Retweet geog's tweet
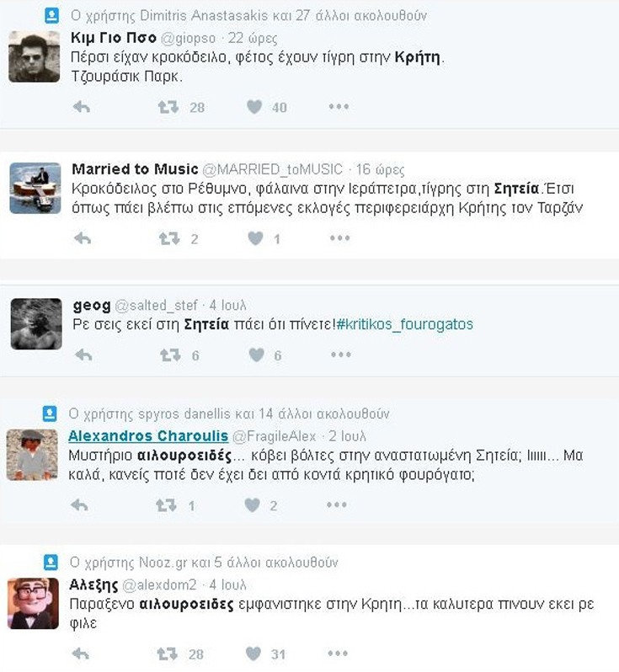The image size is (619, 672). pos(169,355)
